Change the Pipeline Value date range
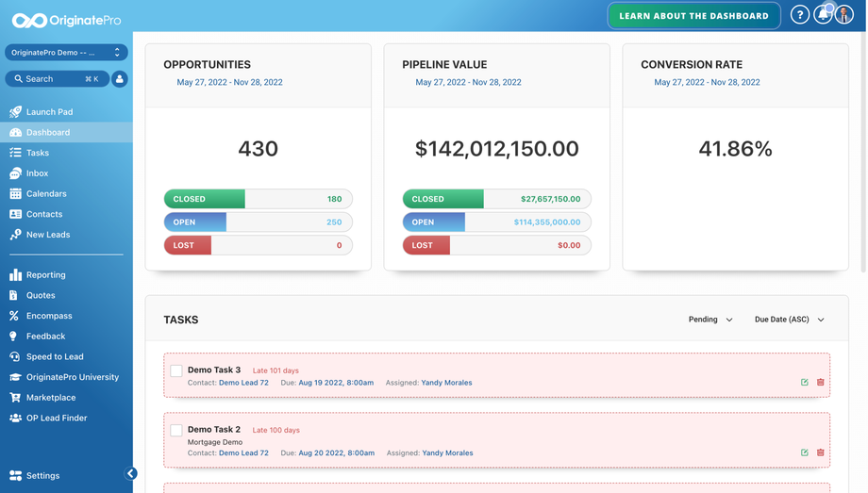Image resolution: width=868 pixels, height=493 pixels. 468,82
